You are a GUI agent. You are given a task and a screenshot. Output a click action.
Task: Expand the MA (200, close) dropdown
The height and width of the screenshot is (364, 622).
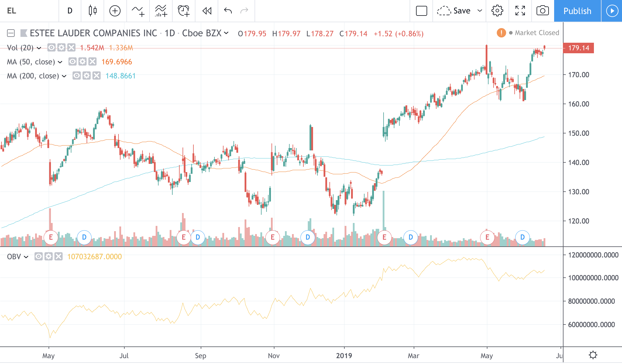coord(64,76)
